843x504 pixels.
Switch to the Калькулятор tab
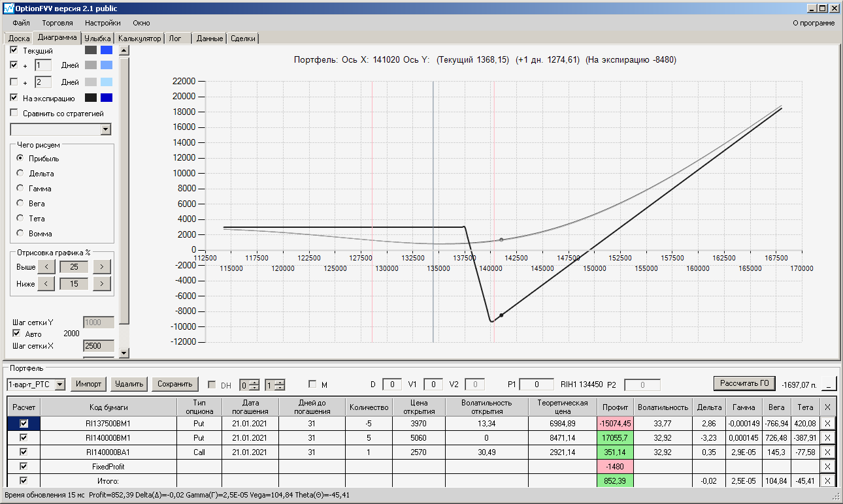pyautogui.click(x=140, y=39)
